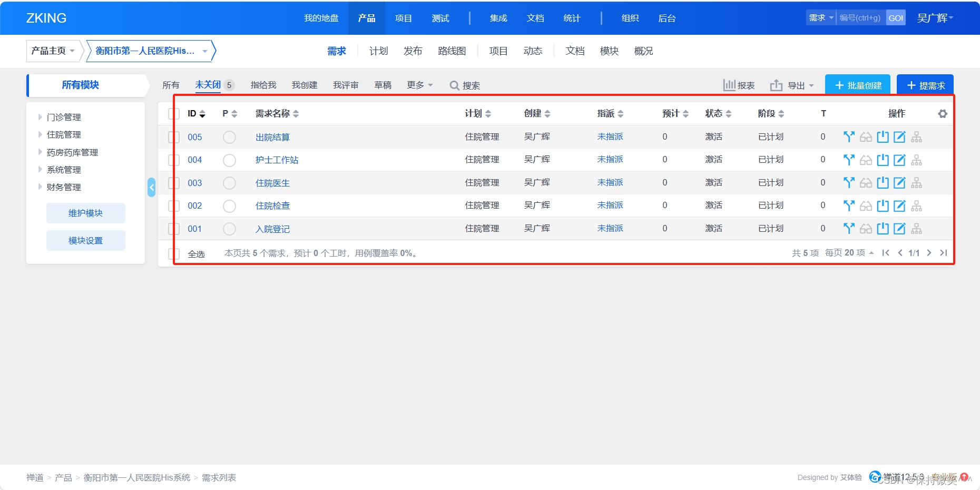Sort the table by the ID column header
The width and height of the screenshot is (980, 490).
click(197, 114)
